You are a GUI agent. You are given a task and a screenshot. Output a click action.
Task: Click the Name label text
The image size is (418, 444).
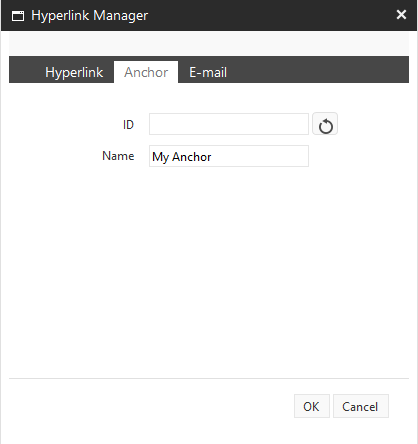click(x=118, y=156)
